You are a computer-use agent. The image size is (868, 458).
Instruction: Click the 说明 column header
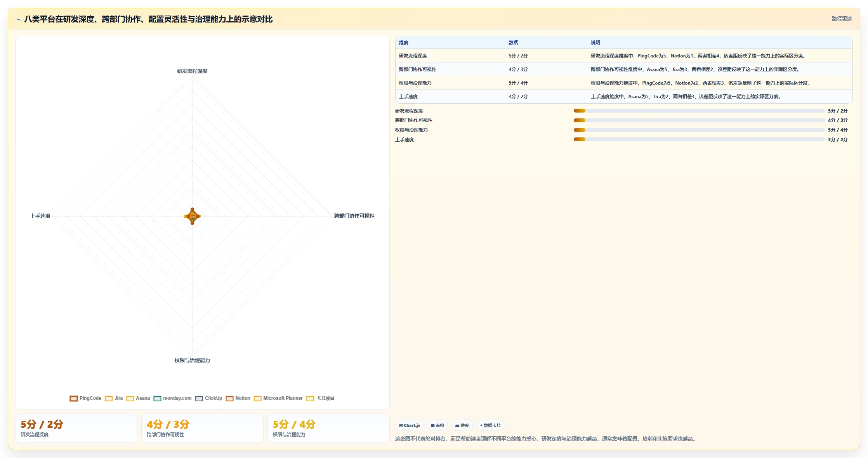[595, 43]
